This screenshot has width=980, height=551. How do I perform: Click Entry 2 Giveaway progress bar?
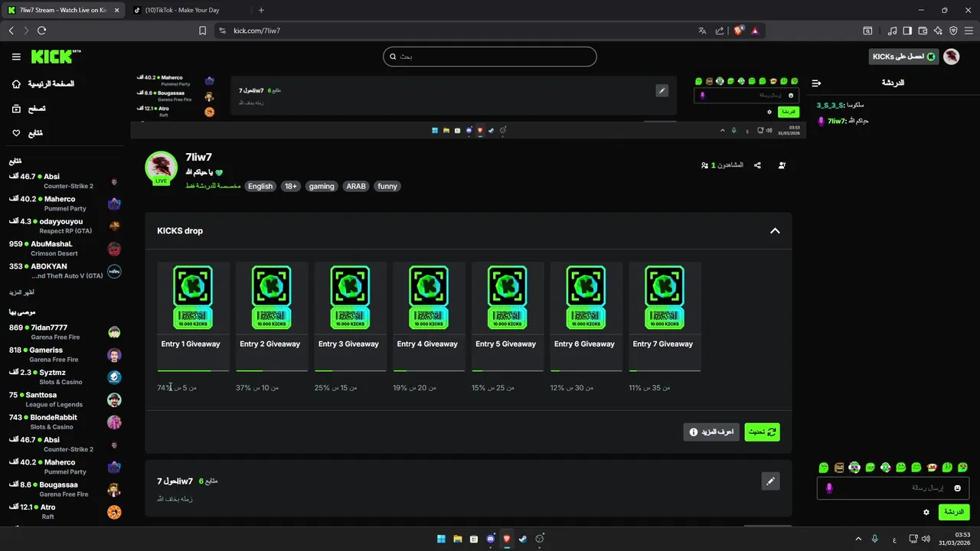coord(272,371)
